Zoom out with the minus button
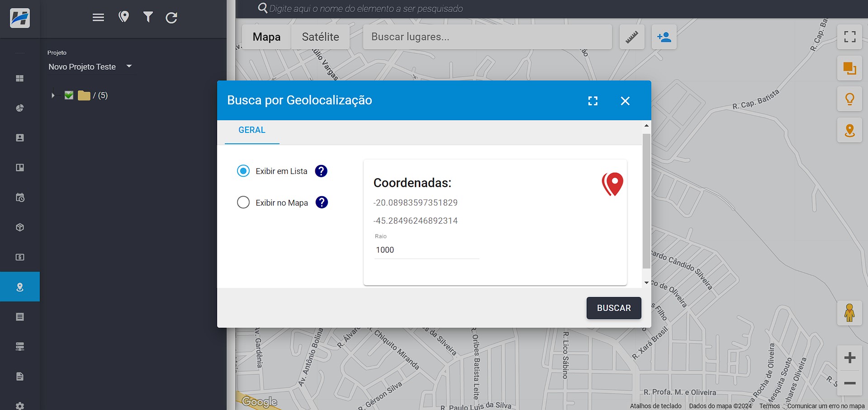 (849, 383)
